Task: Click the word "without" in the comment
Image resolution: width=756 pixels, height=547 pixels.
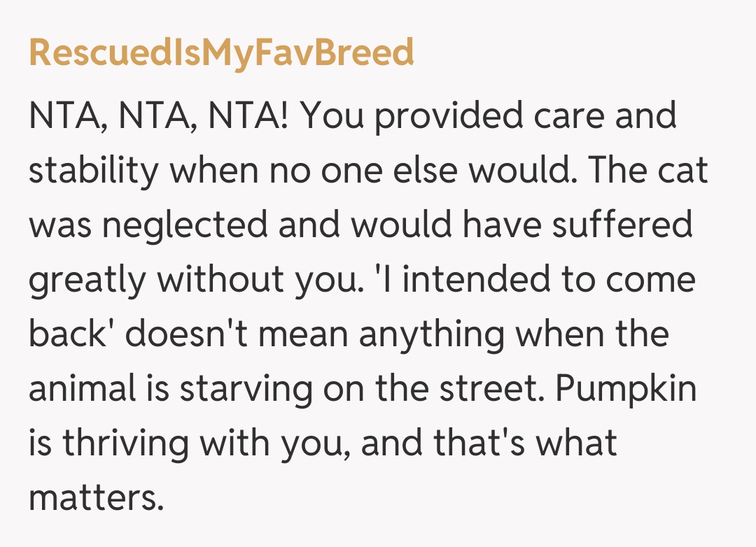Action: tap(221, 280)
